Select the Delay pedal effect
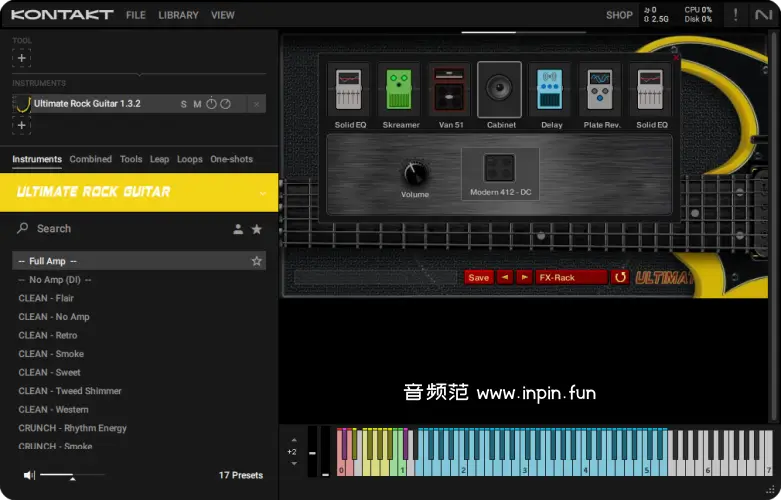Viewport: 781px width, 500px height. pos(551,90)
